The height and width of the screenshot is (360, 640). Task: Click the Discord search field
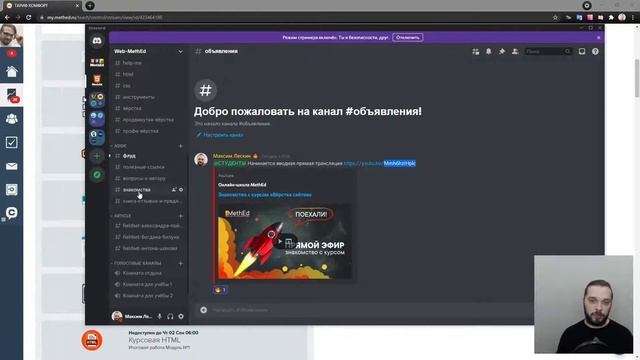pyautogui.click(x=548, y=51)
